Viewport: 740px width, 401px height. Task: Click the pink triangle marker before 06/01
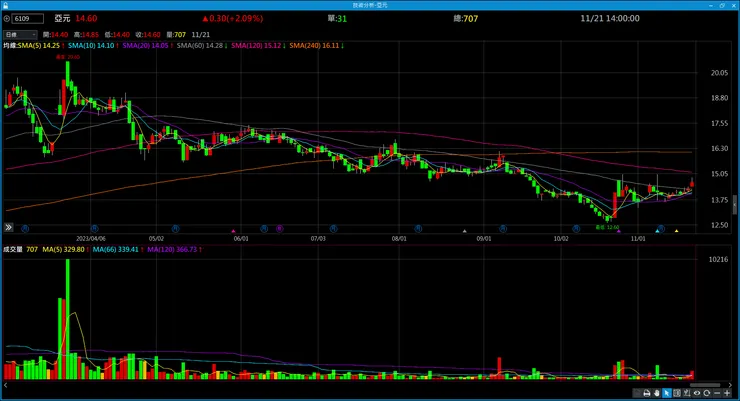point(233,231)
